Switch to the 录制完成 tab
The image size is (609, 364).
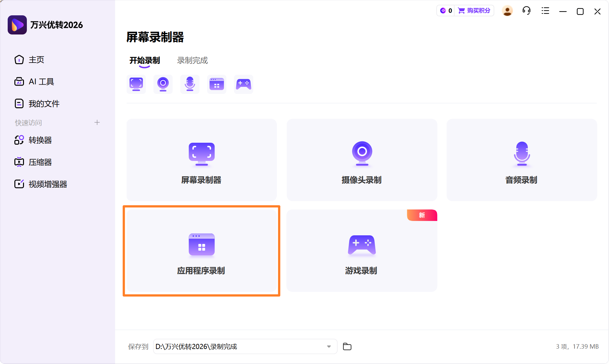[x=192, y=60]
